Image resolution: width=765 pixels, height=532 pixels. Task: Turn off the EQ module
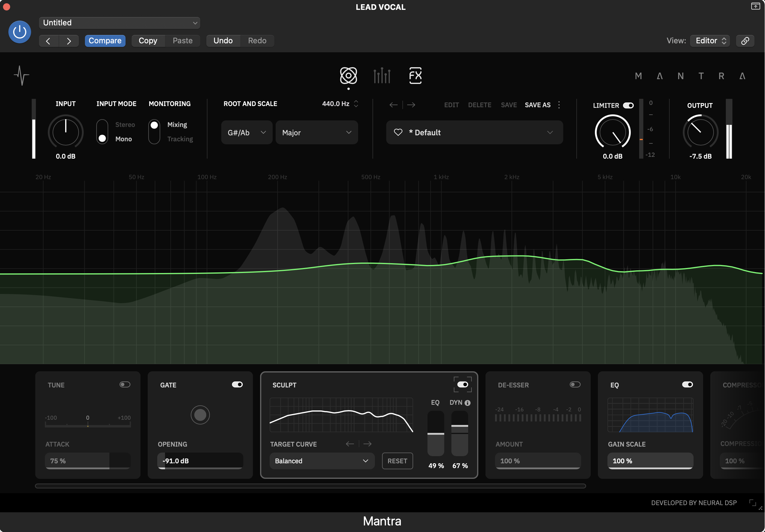[x=687, y=384]
